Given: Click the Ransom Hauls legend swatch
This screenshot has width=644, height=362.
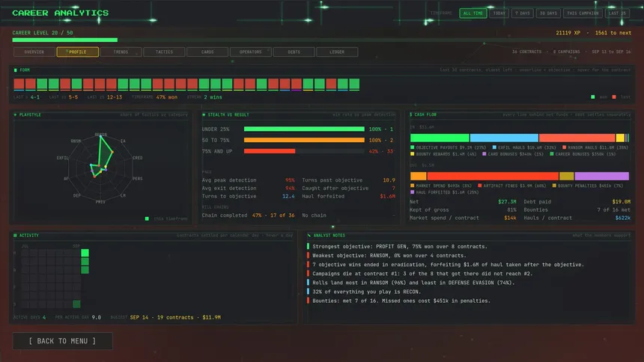Looking at the screenshot, I should tap(565, 147).
